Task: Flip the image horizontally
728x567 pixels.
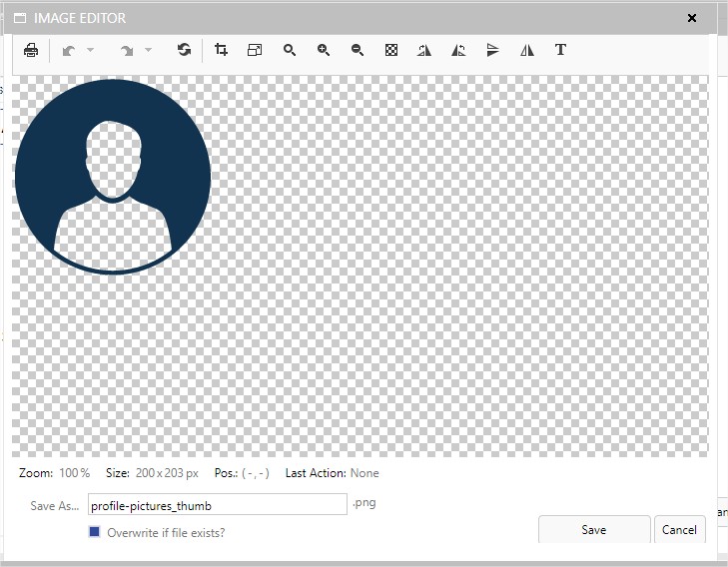Action: coord(527,50)
